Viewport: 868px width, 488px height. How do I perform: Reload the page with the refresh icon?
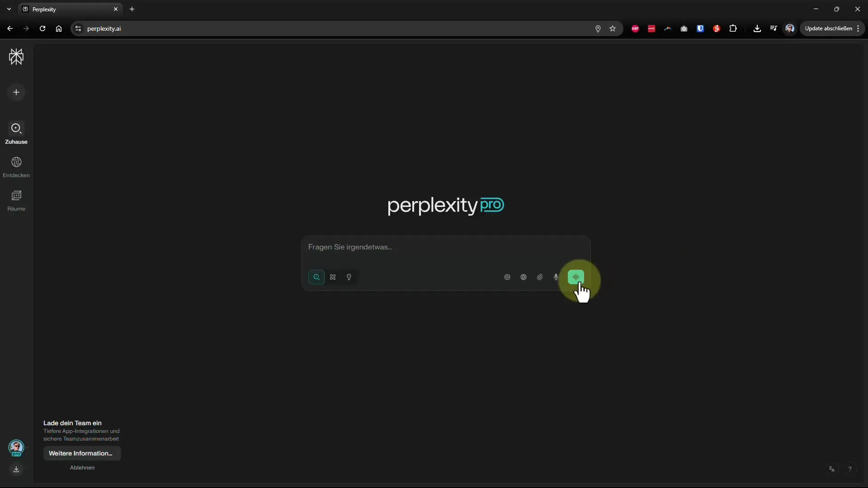pyautogui.click(x=42, y=28)
